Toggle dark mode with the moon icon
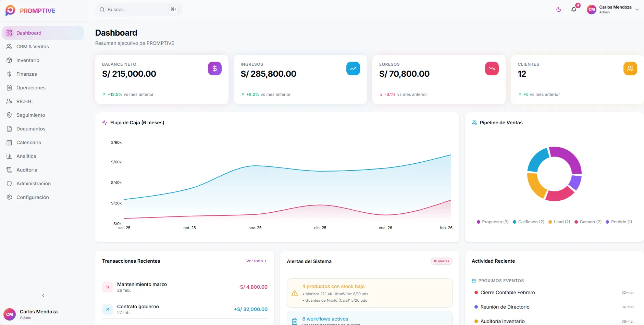The width and height of the screenshot is (644, 325). 558,10
